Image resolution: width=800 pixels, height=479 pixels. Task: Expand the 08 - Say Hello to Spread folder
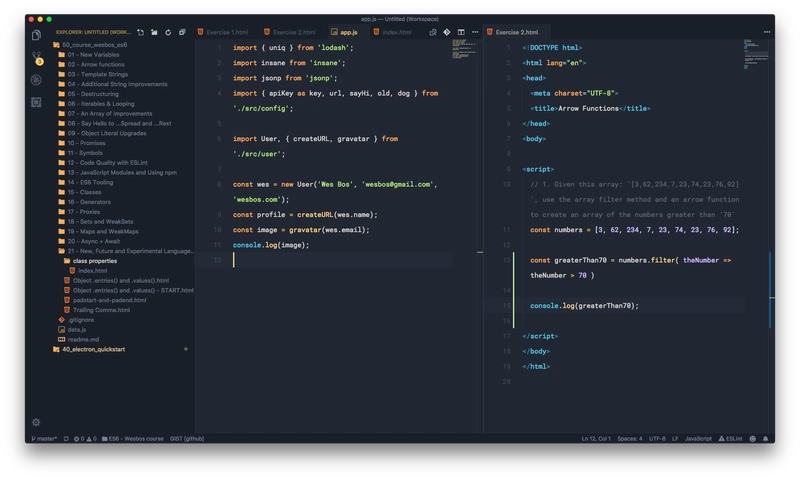pyautogui.click(x=119, y=123)
